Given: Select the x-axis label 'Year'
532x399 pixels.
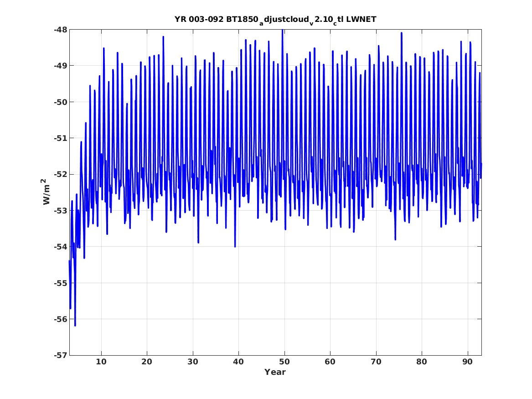Looking at the screenshot, I should coord(275,372).
